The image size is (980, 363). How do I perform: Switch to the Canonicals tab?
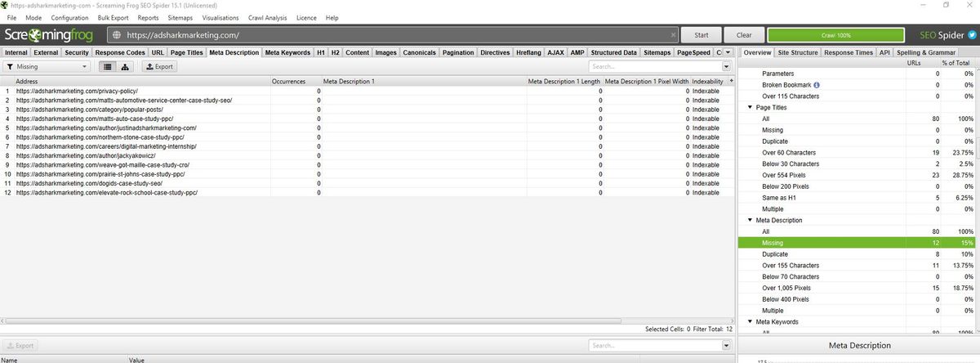tap(420, 52)
